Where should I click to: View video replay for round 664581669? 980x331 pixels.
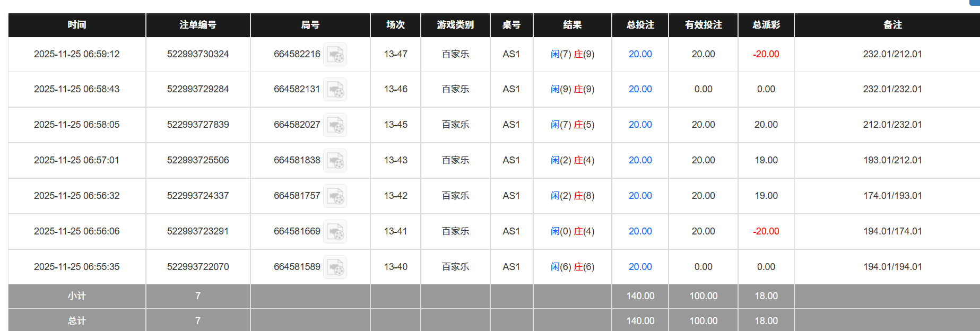[335, 232]
